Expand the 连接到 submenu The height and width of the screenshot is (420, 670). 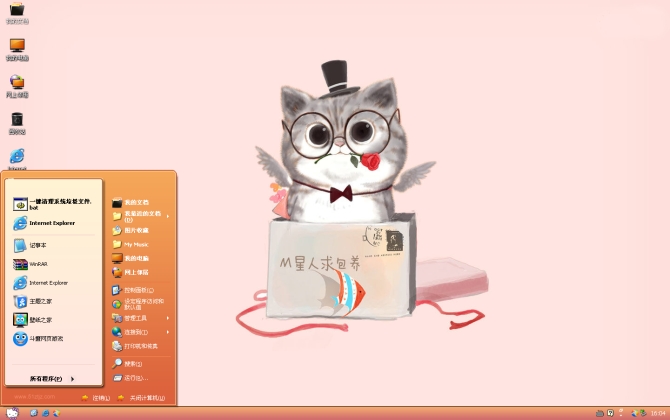pos(141,332)
